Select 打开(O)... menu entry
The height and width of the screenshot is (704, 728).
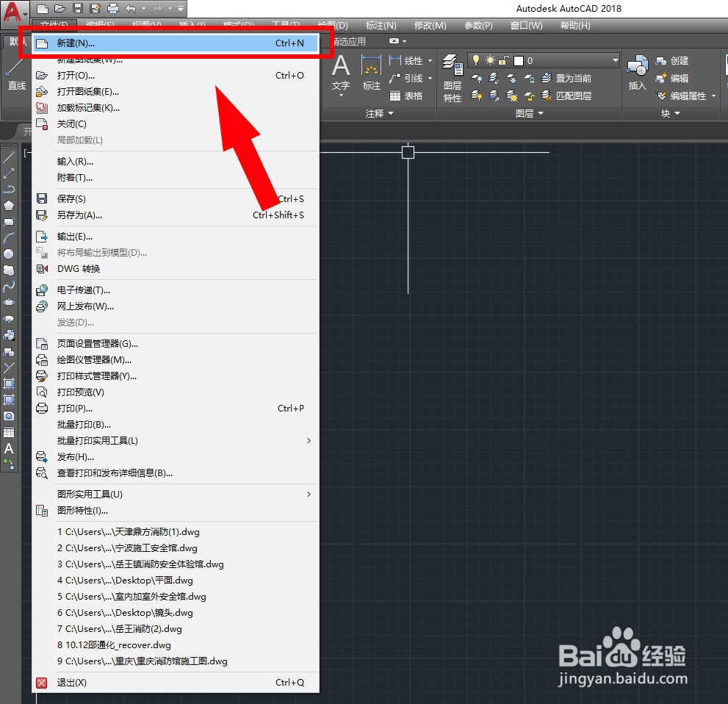176,75
